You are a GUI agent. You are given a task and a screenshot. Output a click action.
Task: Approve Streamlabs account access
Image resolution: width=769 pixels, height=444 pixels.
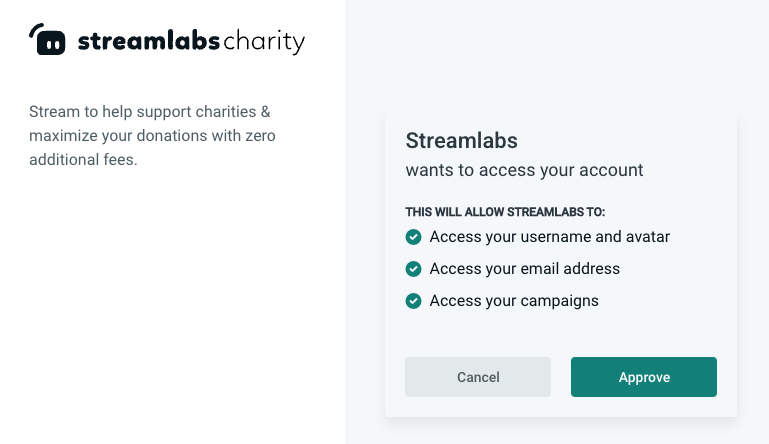644,377
